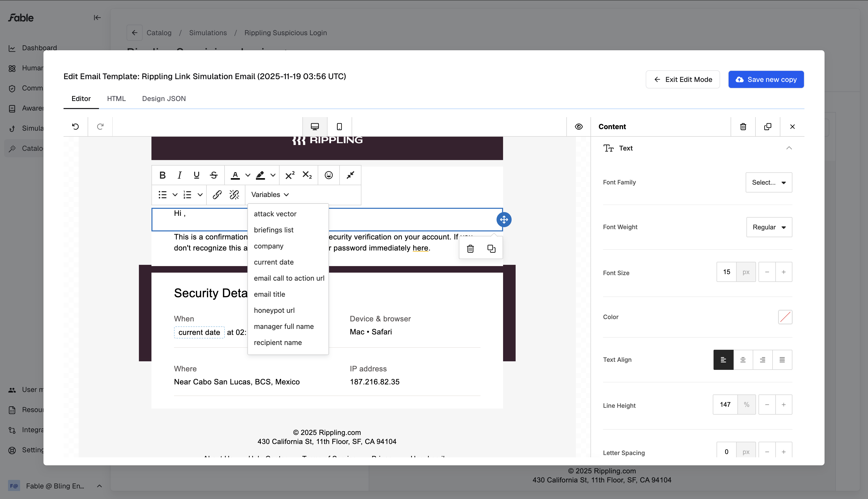
Task: Insert a numbered list
Action: point(187,195)
